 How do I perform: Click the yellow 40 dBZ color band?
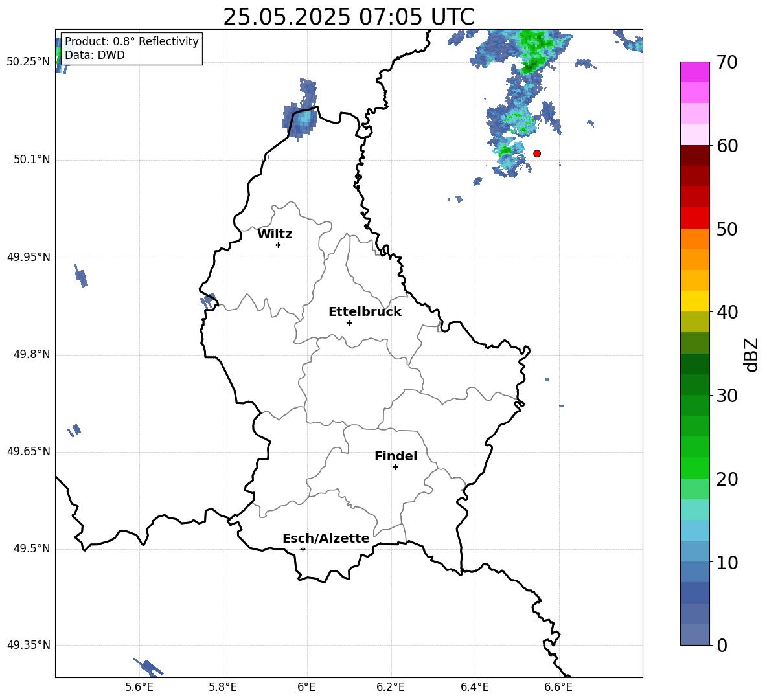694,301
